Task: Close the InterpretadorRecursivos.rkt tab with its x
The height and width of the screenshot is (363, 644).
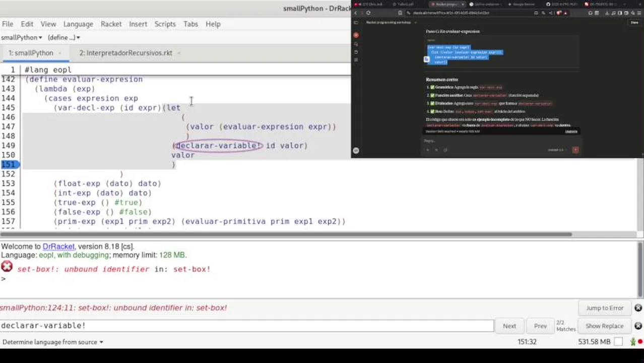Action: tap(178, 53)
